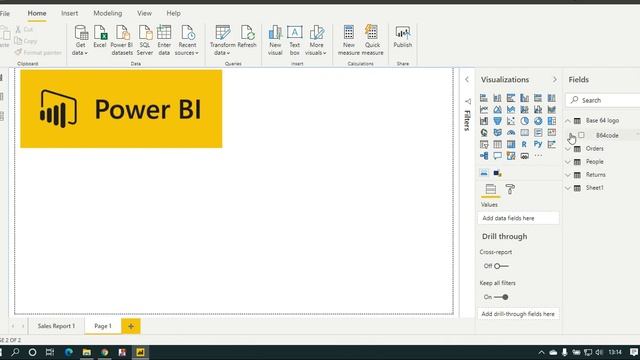
Task: Click the Excel data source button
Action: click(x=100, y=37)
